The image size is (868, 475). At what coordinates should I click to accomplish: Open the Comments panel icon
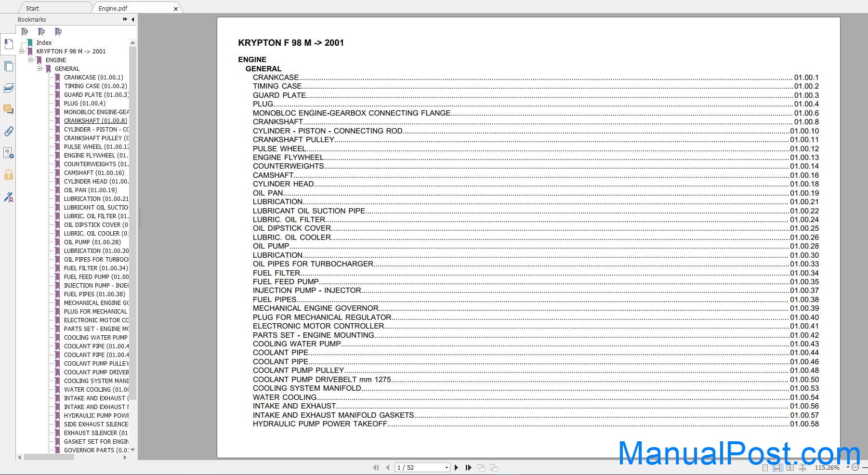coord(8,110)
